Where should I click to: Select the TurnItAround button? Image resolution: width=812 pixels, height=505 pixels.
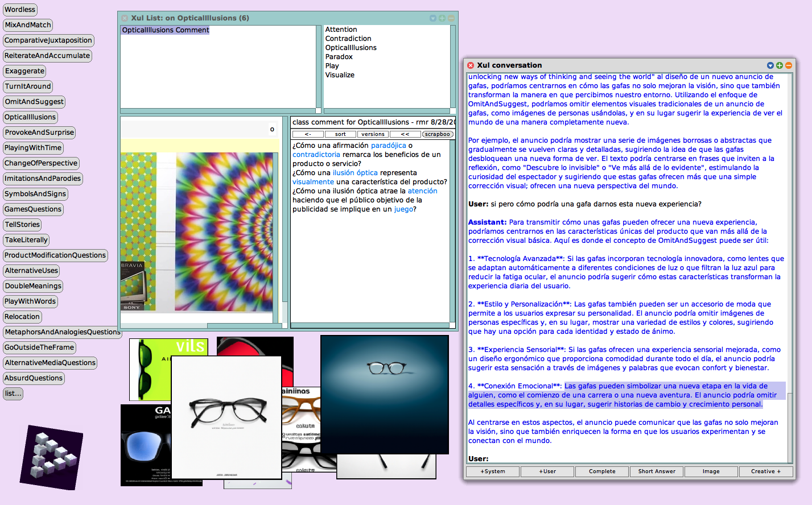[28, 86]
